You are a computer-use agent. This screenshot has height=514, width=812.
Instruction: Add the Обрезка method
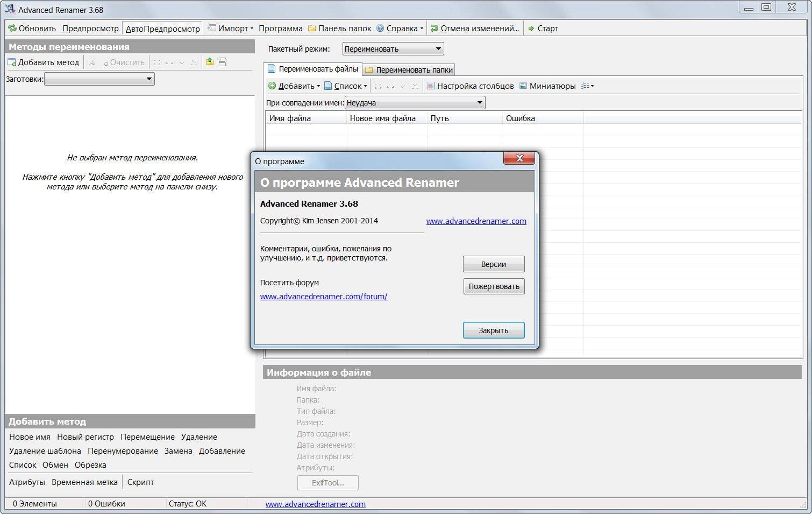coord(90,465)
